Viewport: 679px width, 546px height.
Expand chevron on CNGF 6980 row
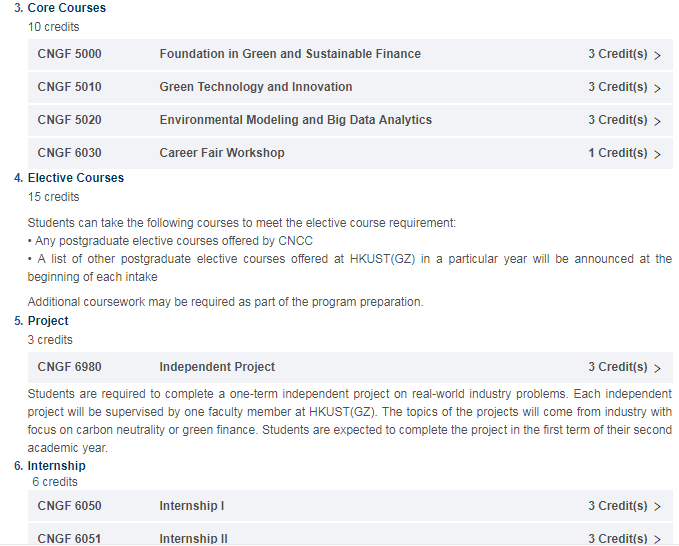coord(657,368)
